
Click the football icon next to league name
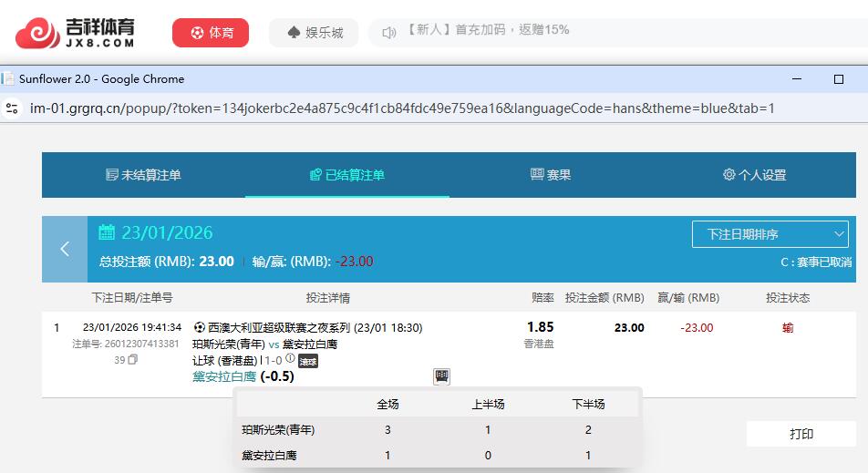coord(200,327)
